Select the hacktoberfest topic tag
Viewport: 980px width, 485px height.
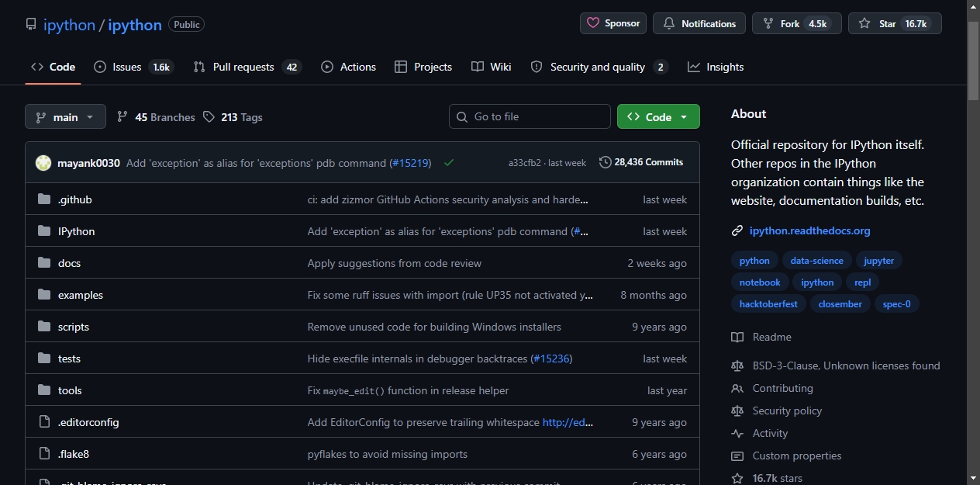[x=768, y=304]
